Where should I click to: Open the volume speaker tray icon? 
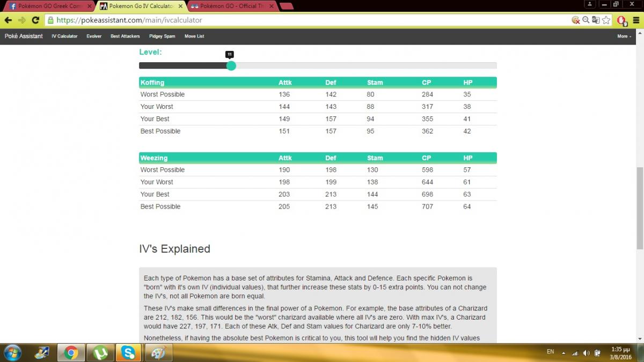[586, 353]
